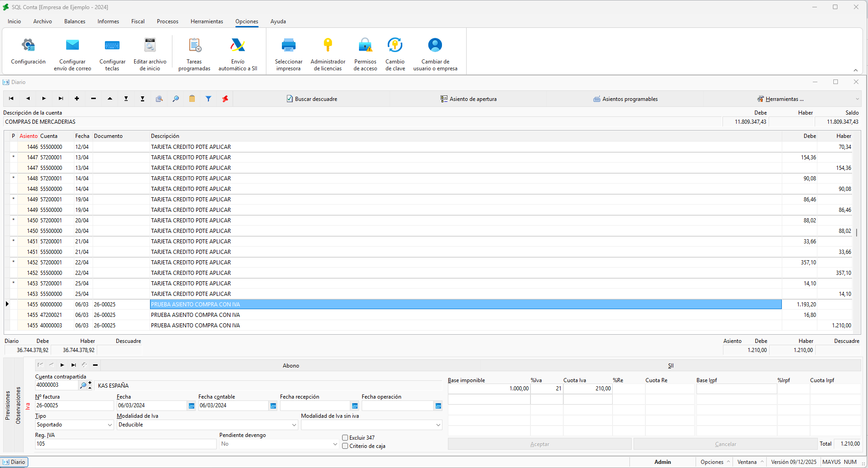Image resolution: width=868 pixels, height=468 pixels.
Task: Open the Informes menu
Action: click(108, 21)
